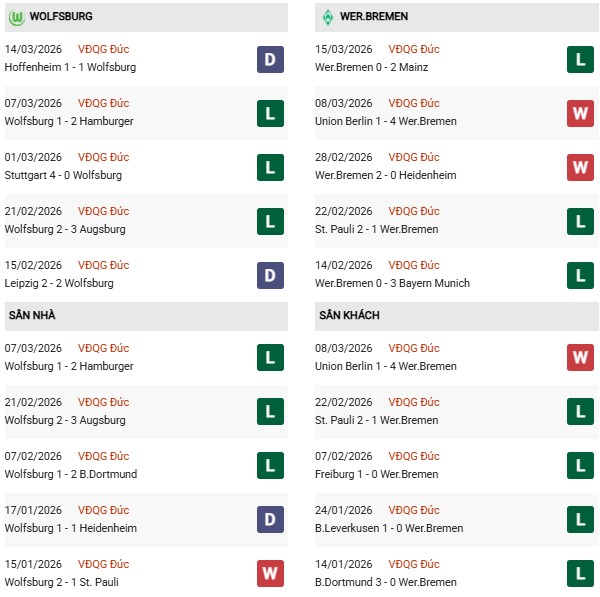Click the D badge for Wolfsburg 1-1 Heidenheim

point(270,520)
